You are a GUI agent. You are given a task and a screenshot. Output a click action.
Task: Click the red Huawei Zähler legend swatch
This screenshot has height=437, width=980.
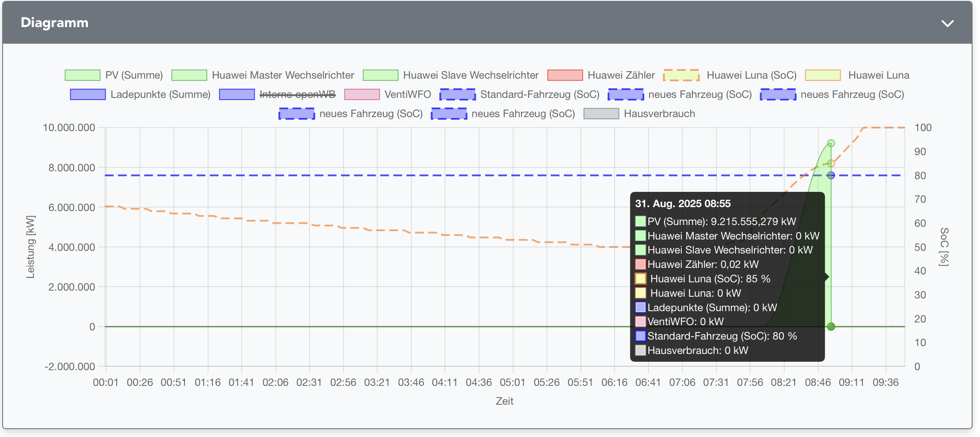coord(565,75)
